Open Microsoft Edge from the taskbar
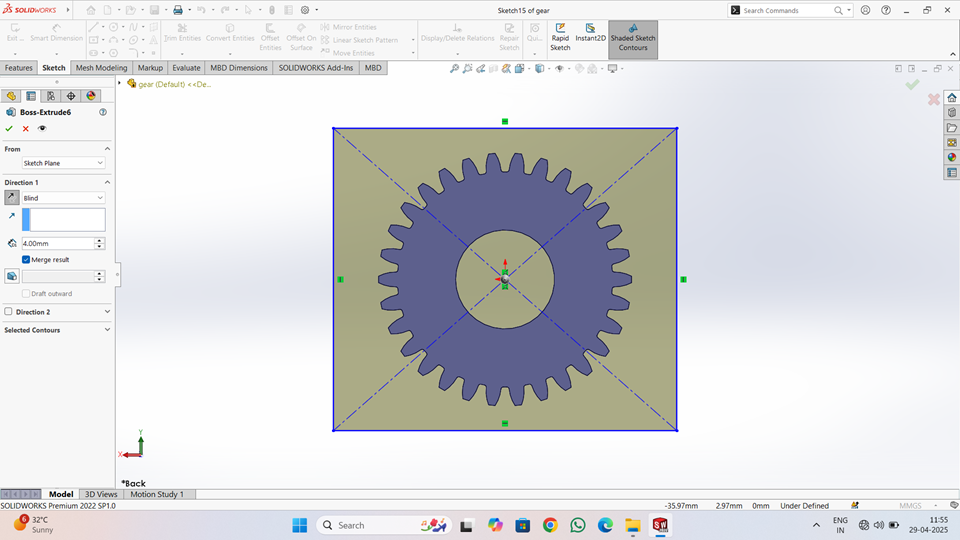Screen dimensions: 960x540 point(605,525)
